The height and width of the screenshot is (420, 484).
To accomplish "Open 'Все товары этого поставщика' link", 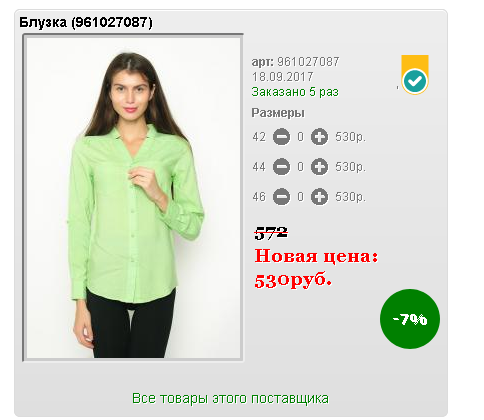I will 230,399.
